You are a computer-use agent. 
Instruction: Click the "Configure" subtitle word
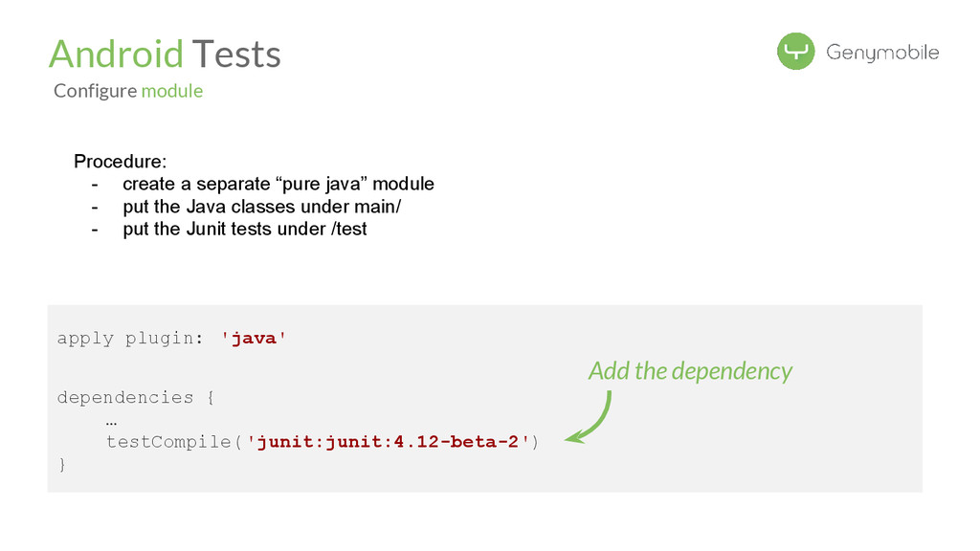point(95,91)
